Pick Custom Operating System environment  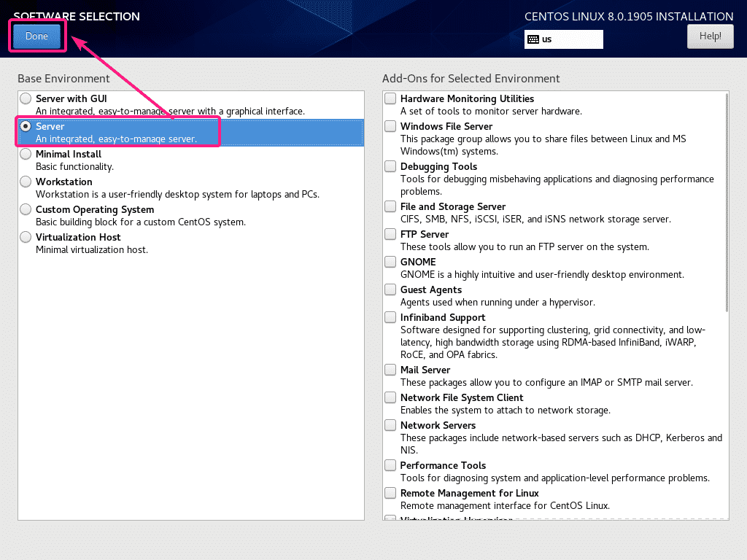[26, 209]
